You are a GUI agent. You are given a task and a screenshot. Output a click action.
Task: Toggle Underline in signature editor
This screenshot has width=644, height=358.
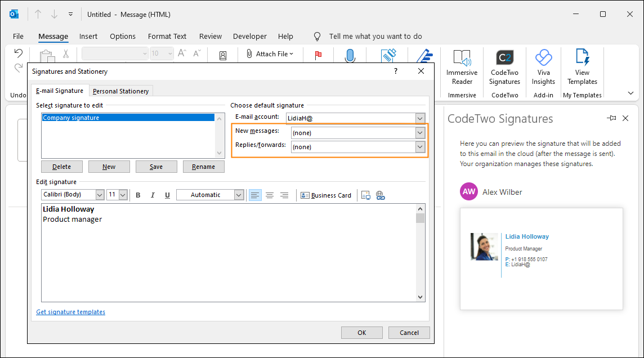tap(167, 195)
